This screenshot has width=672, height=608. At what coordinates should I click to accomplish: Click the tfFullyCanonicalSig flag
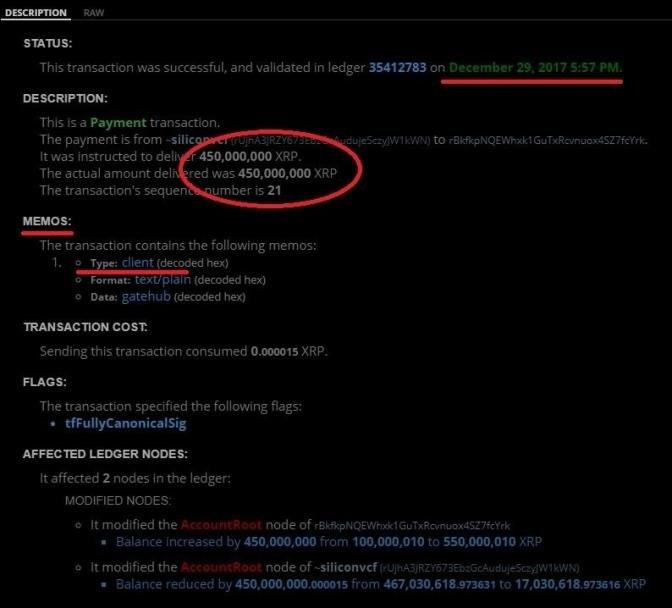click(126, 423)
